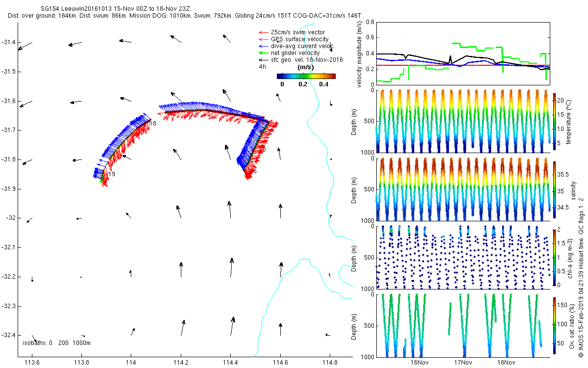This screenshot has width=588, height=368.
Task: Click the green marker near track label 19
Action: click(x=101, y=181)
